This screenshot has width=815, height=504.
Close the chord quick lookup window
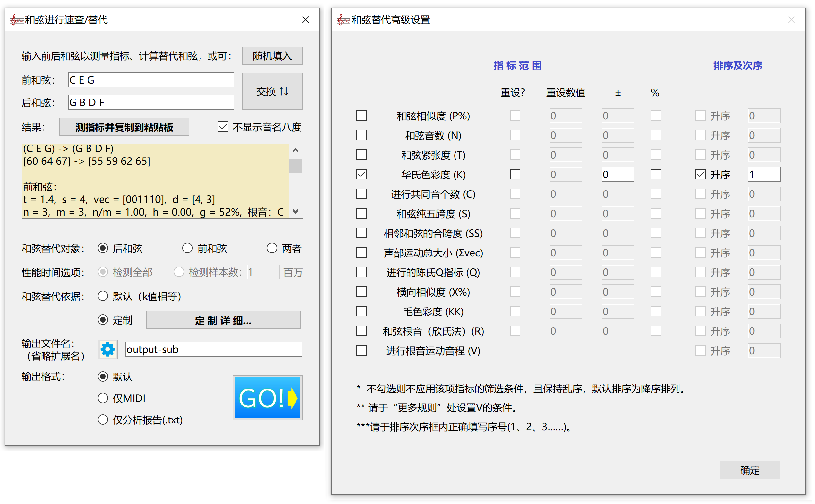305,20
